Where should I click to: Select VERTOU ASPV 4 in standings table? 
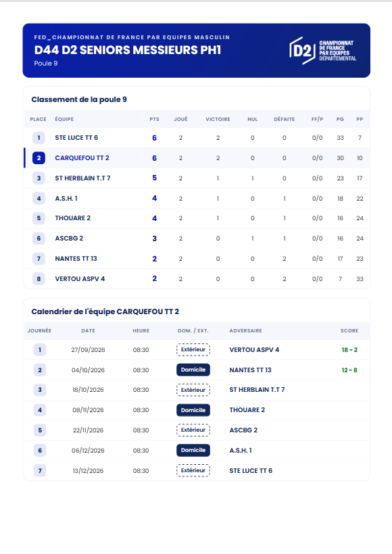(x=80, y=279)
